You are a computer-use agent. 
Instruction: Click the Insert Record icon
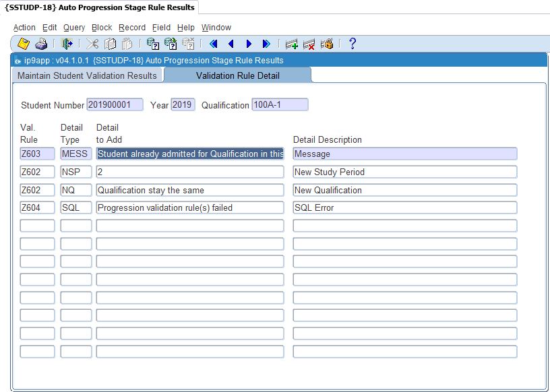(x=292, y=44)
